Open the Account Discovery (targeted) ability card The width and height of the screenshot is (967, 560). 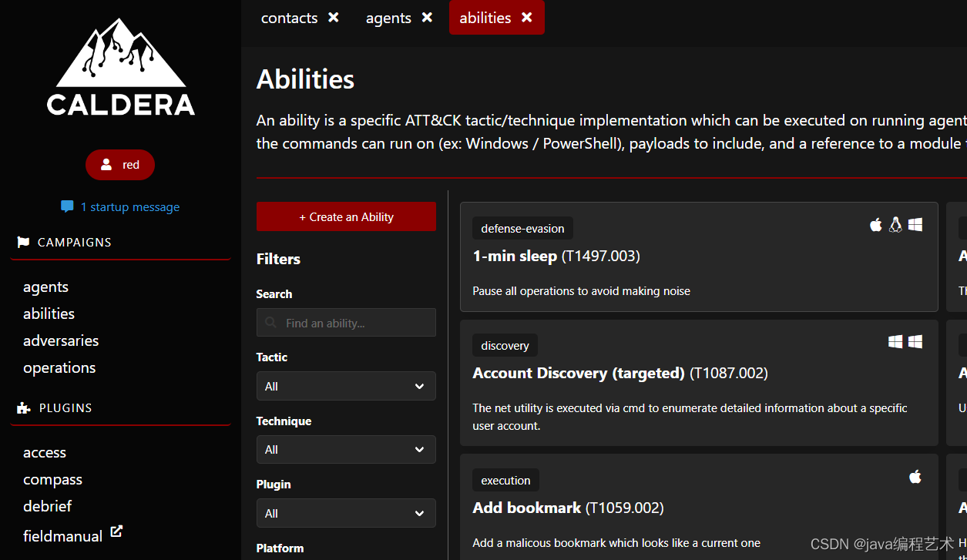(699, 383)
